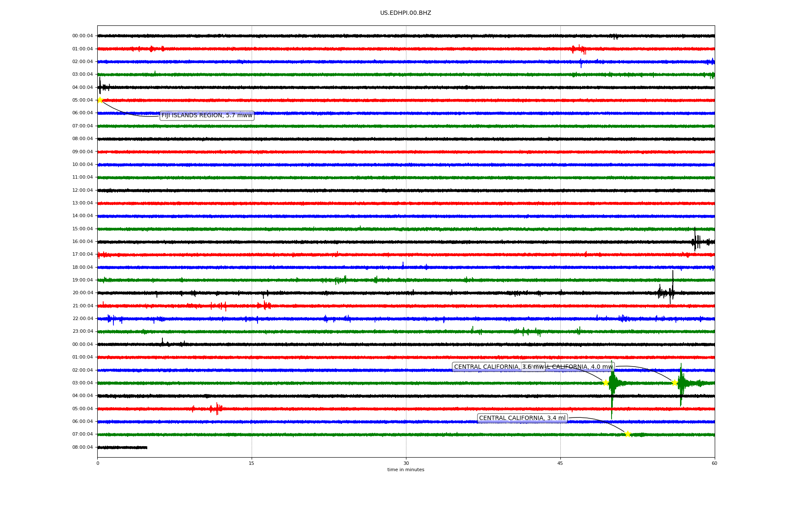Image resolution: width=812 pixels, height=508 pixels.
Task: Click the red burst on the 05:00:04 lower trace
Action: (x=217, y=409)
